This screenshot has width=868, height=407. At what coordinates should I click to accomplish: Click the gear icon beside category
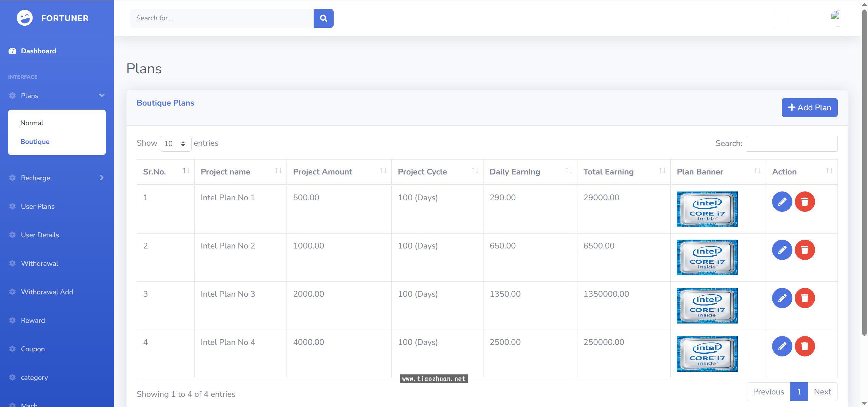click(x=13, y=377)
